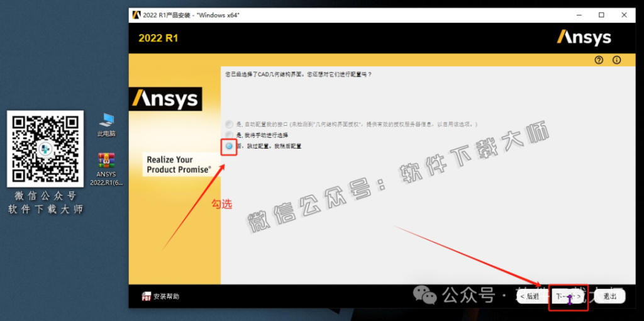Click the 退出 exit button

pos(610,296)
